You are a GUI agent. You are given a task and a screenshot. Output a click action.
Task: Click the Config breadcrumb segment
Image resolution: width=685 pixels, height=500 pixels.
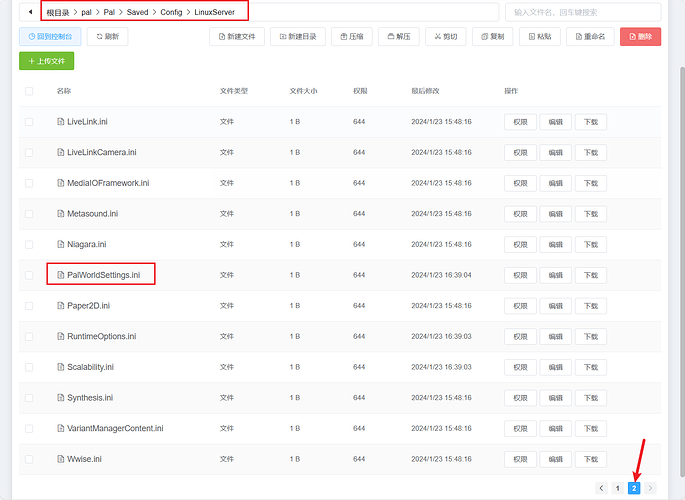(170, 12)
